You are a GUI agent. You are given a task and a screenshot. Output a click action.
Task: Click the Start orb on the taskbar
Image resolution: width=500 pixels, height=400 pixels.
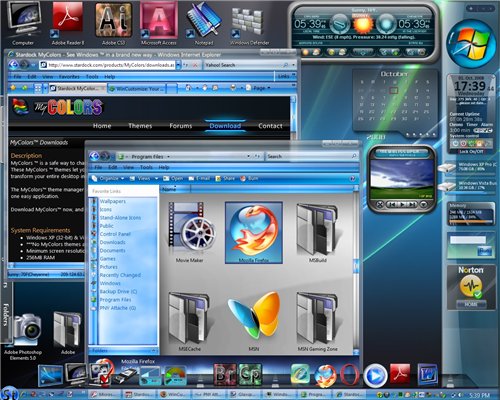(x=9, y=393)
